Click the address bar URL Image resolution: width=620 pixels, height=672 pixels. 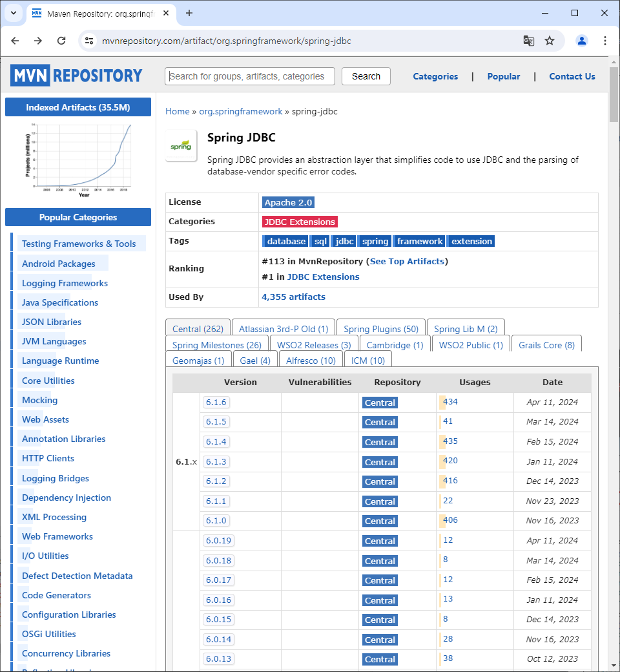tap(226, 41)
